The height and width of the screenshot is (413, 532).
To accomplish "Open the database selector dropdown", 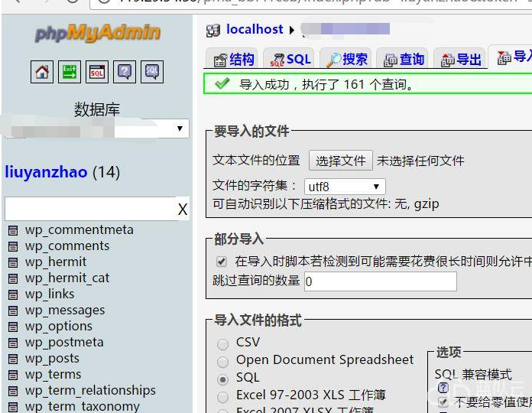I will [97, 128].
